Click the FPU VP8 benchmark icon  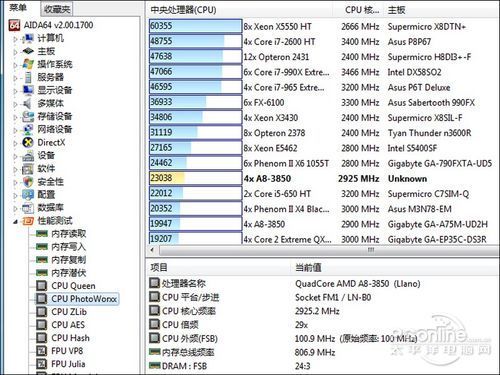(42, 351)
